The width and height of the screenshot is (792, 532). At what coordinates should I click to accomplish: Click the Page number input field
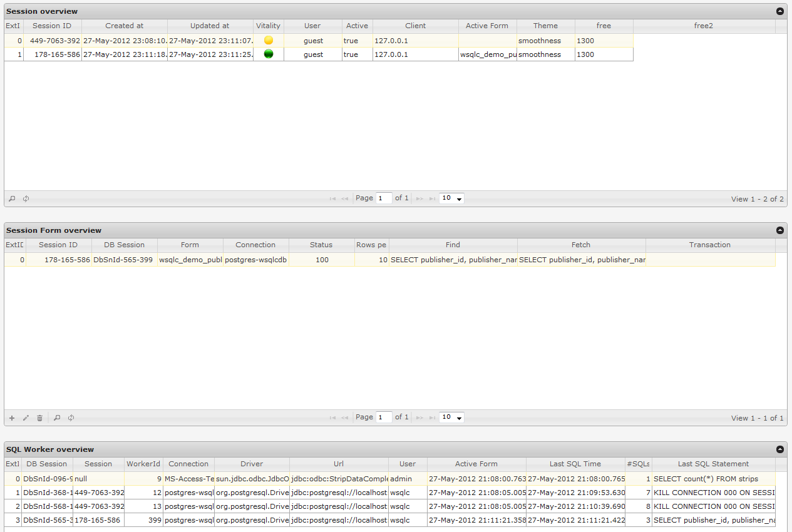coord(383,198)
